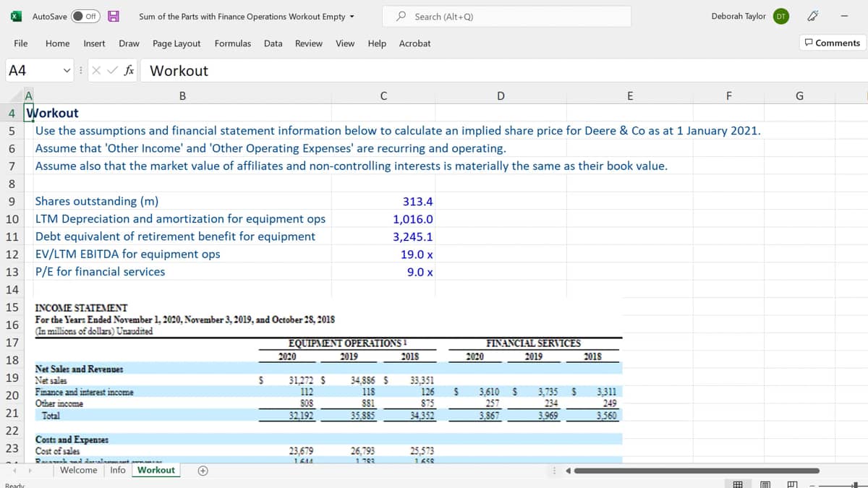Viewport: 868px width, 488px height.
Task: Click the Insert Function fx icon
Action: (x=129, y=70)
